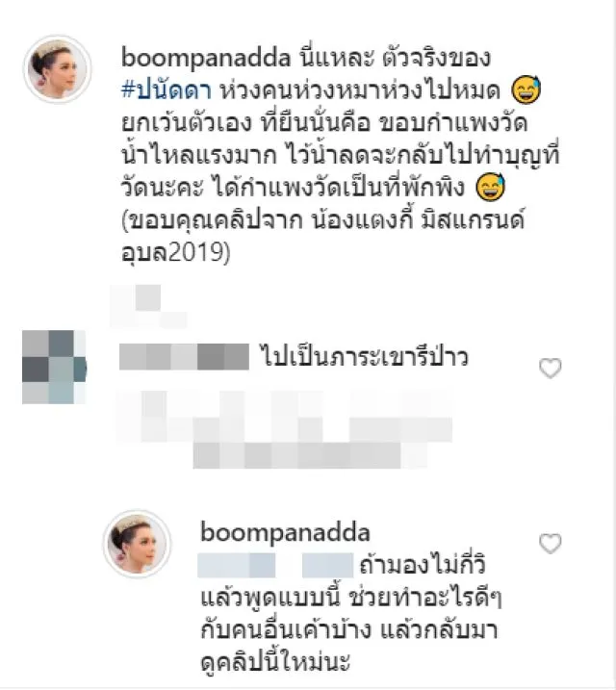Click the blurred details row beneath the comment
This screenshot has height=690, width=616.
[284, 427]
